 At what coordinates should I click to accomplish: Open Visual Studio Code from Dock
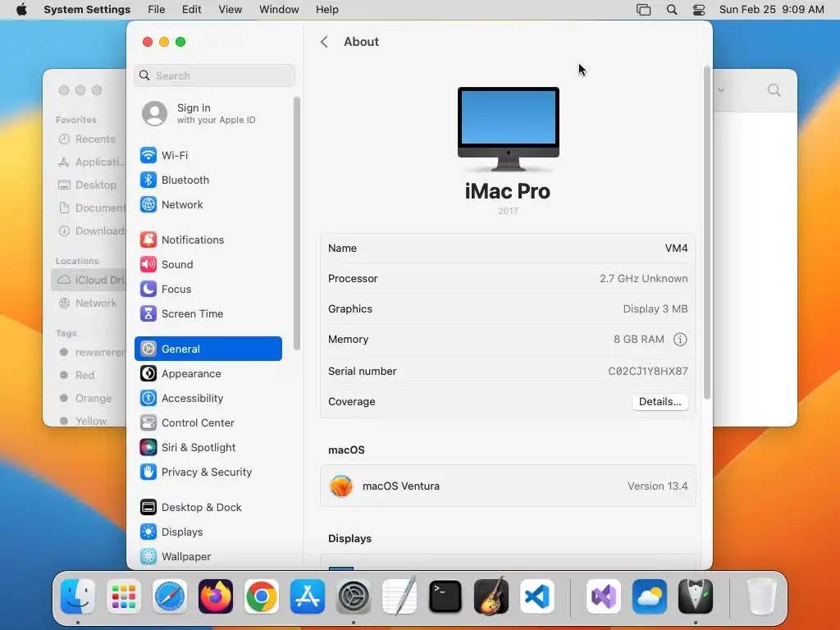[537, 596]
